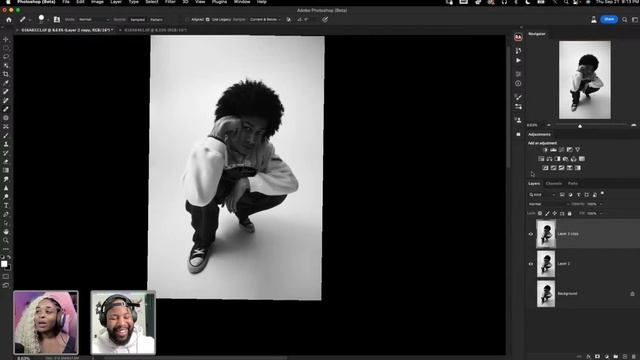The height and width of the screenshot is (360, 640).
Task: Click the Navigator zoom in icon
Action: (633, 125)
